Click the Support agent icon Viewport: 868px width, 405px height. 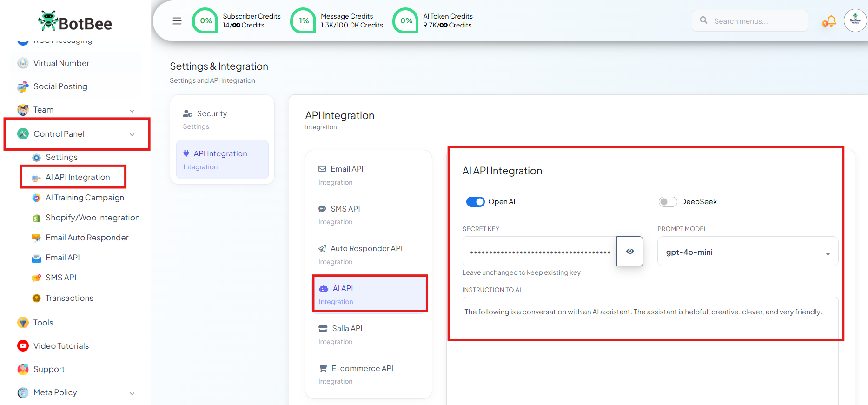(x=23, y=369)
